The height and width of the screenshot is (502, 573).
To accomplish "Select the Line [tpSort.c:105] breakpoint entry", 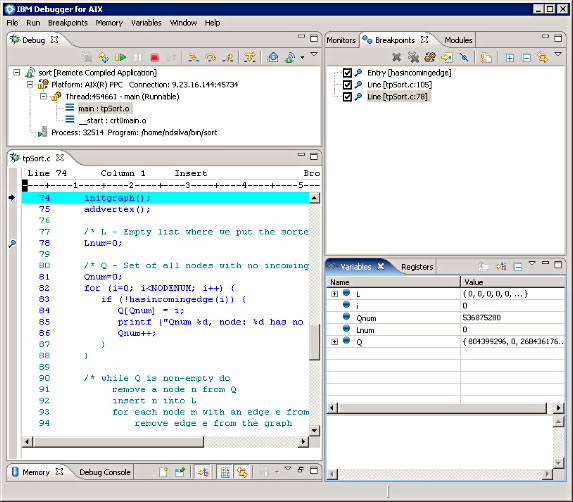I will point(399,85).
